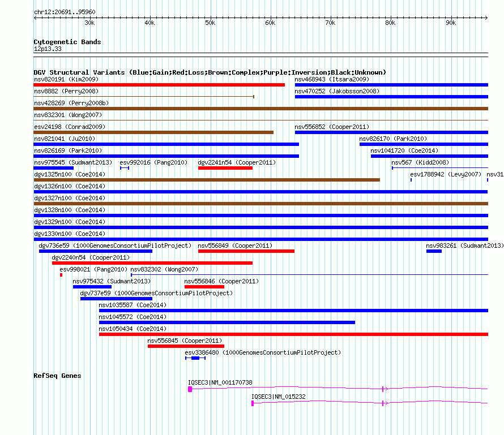Open dgv737e59 (1000GenomesConsortiumPilotProject) label

tap(156, 293)
